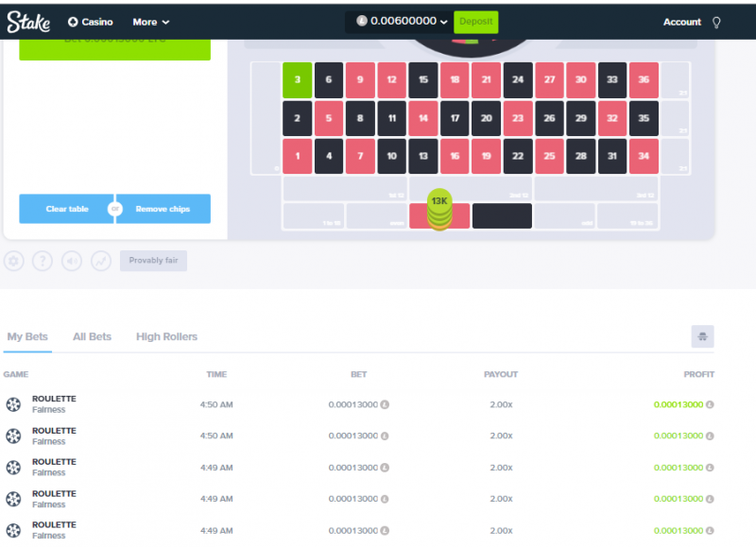Place chip on red number 36

pyautogui.click(x=644, y=79)
